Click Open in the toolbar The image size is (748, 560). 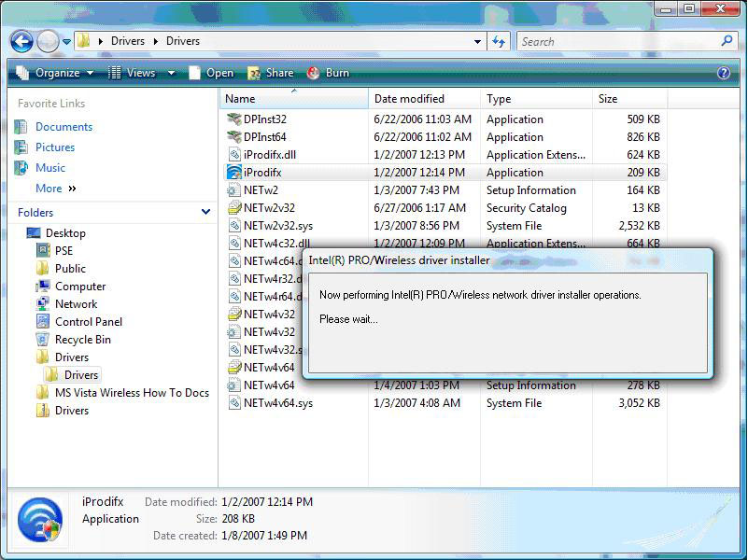(x=211, y=73)
